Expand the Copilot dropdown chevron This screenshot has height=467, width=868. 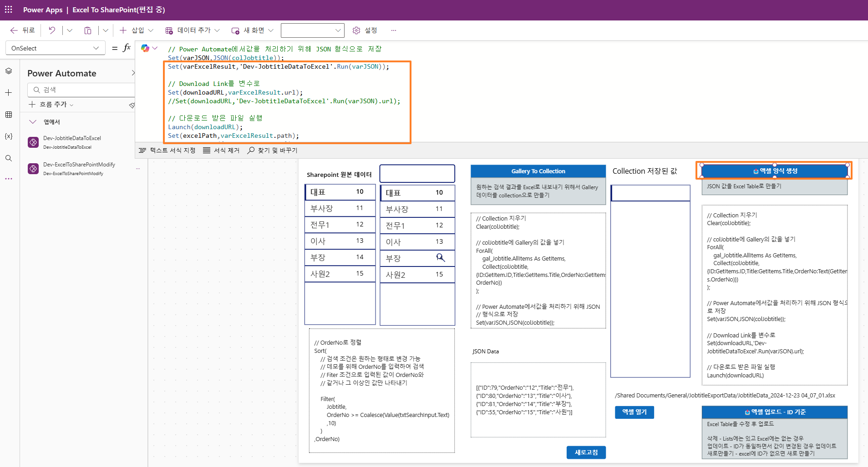(155, 48)
